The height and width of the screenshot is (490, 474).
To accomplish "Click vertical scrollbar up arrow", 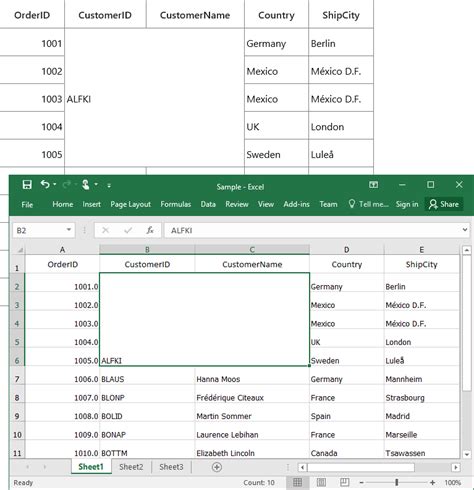I will pyautogui.click(x=467, y=250).
